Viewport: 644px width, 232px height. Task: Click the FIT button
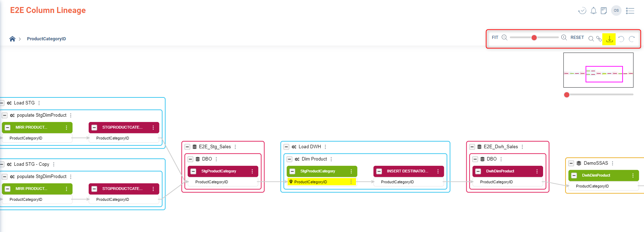tap(495, 37)
